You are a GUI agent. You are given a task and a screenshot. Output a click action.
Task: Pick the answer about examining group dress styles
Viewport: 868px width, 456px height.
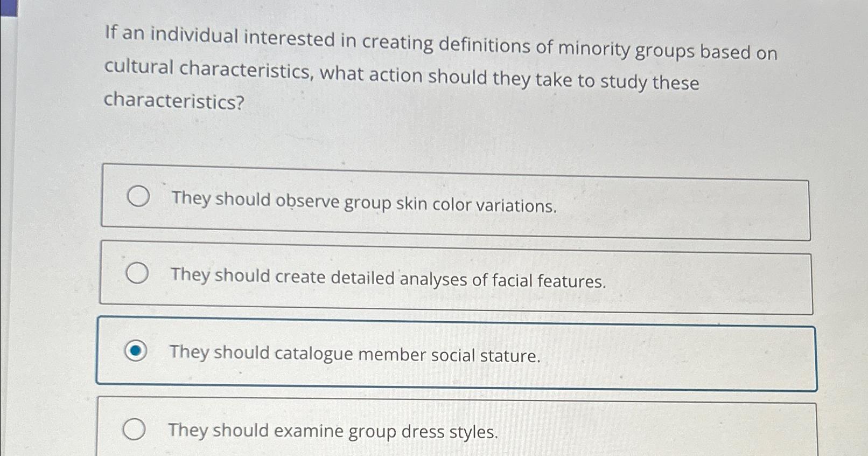[x=334, y=431]
